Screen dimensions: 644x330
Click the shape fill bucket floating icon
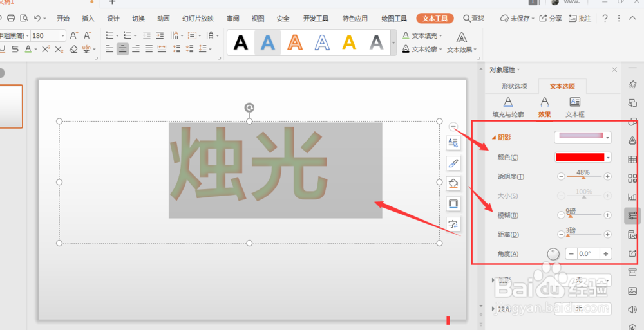453,183
